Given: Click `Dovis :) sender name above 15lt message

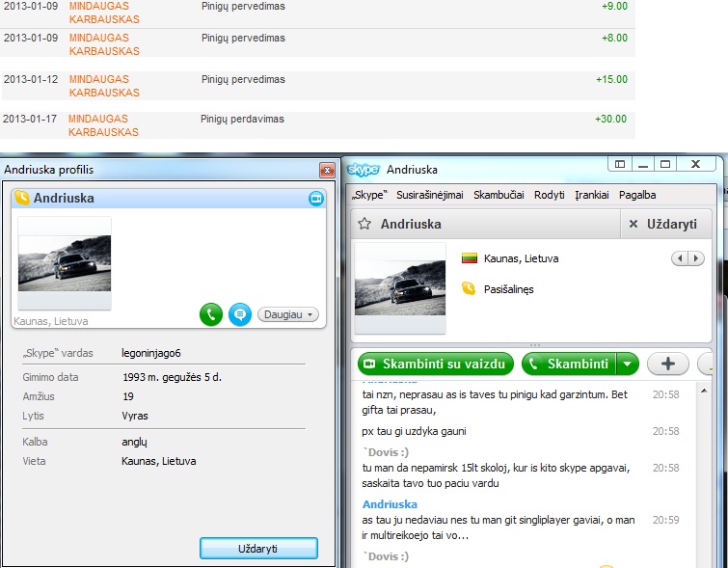Looking at the screenshot, I should pos(386,452).
